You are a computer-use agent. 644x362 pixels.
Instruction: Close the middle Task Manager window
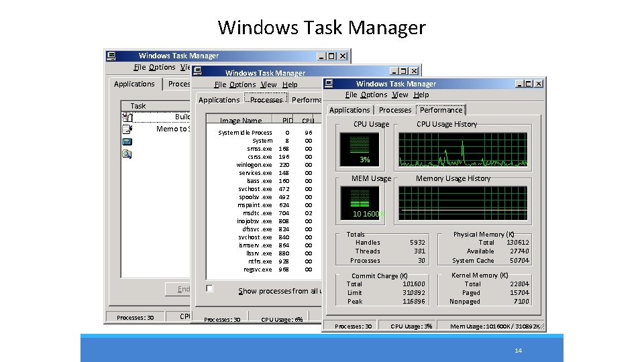click(x=415, y=72)
